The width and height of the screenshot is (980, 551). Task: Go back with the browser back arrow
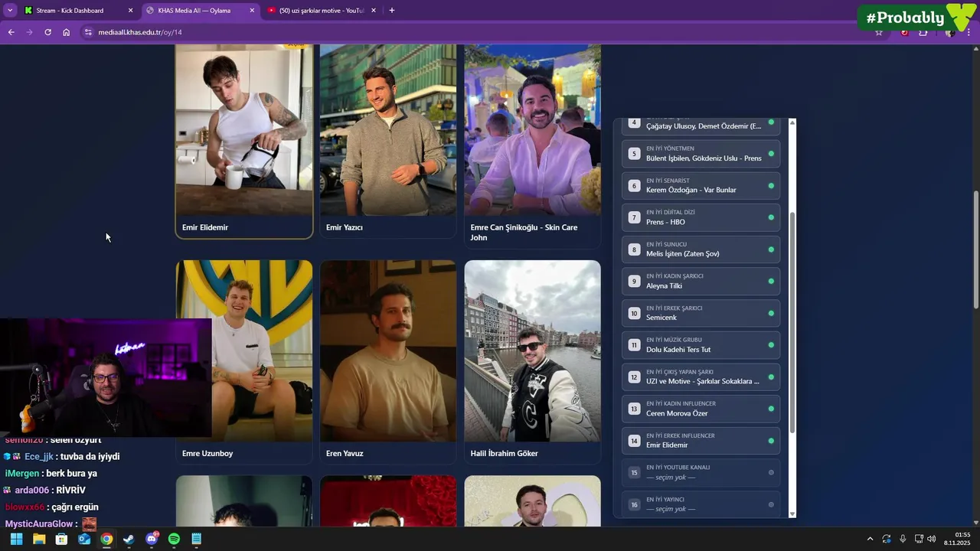tap(11, 32)
